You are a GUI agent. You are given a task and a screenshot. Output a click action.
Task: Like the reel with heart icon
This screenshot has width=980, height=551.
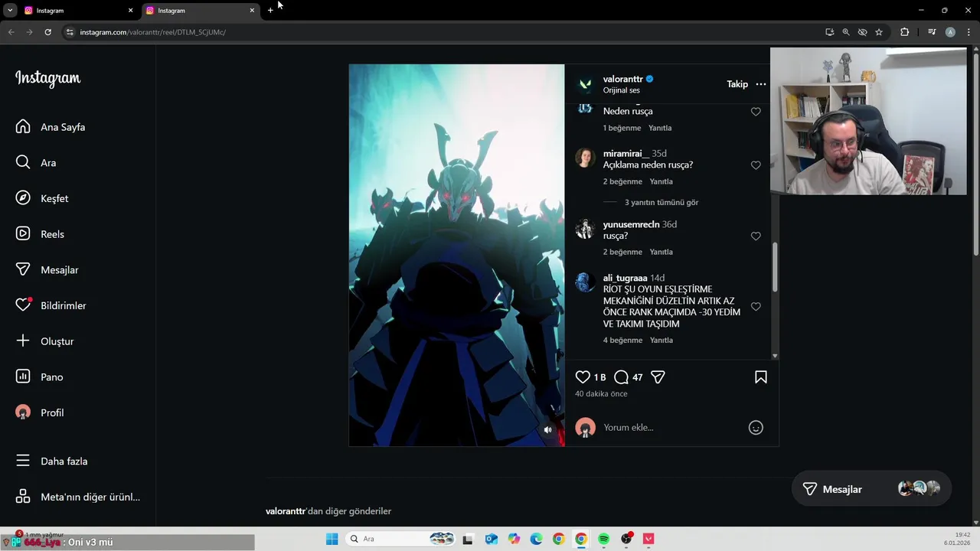[x=583, y=377]
